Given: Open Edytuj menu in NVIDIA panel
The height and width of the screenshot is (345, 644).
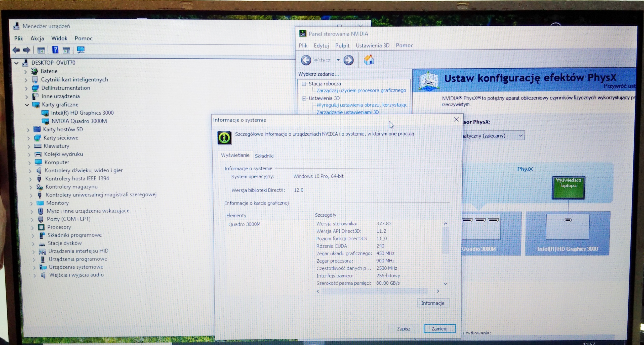Looking at the screenshot, I should click(x=321, y=46).
